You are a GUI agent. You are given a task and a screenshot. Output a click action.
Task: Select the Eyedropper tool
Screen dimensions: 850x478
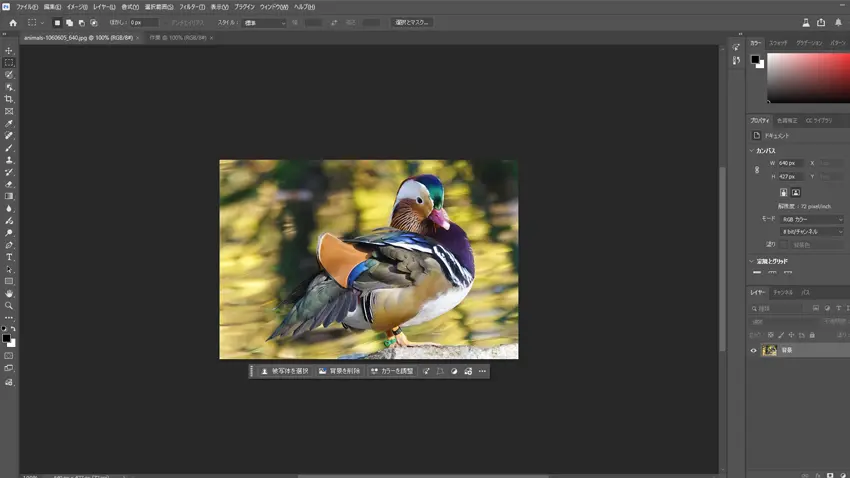pos(10,124)
